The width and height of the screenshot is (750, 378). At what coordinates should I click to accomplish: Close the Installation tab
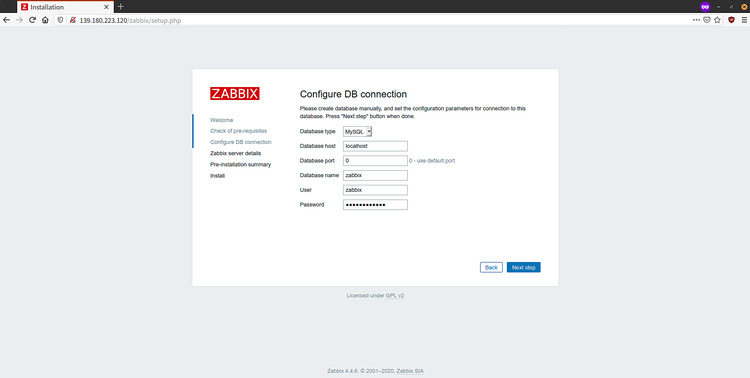click(x=106, y=7)
